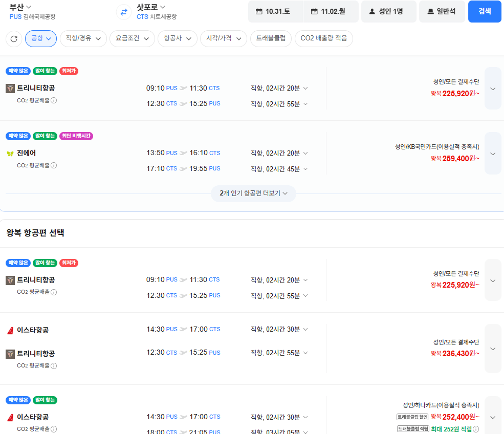The width and height of the screenshot is (504, 434).
Task: Toggle the 트래블클럽 filter
Action: point(271,38)
